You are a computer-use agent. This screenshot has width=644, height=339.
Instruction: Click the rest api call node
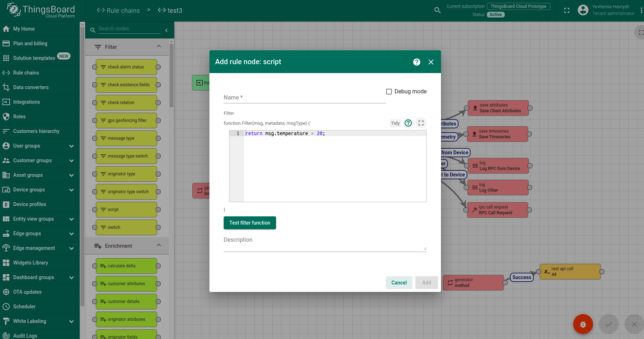(x=570, y=272)
